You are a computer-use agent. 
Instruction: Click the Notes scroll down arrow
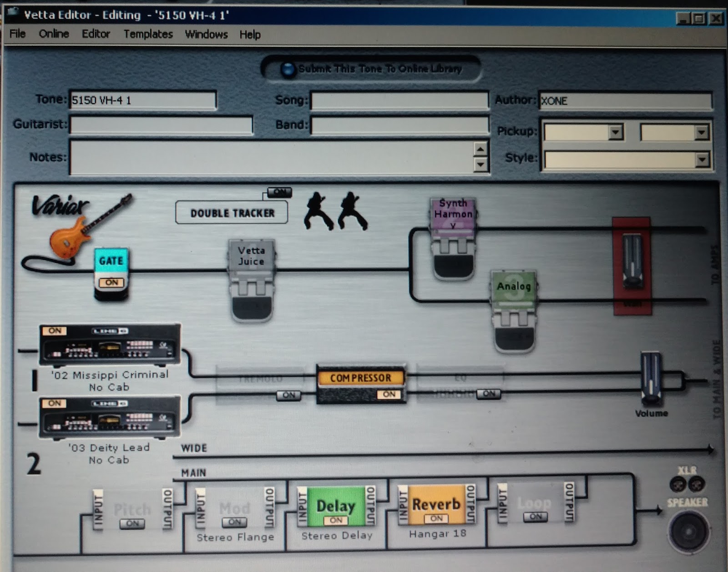coord(480,164)
